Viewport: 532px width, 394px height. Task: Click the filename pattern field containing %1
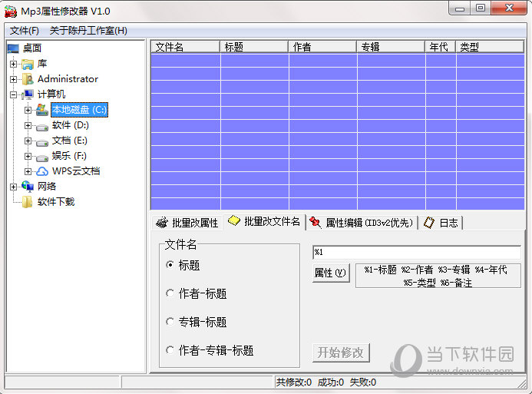tap(416, 253)
